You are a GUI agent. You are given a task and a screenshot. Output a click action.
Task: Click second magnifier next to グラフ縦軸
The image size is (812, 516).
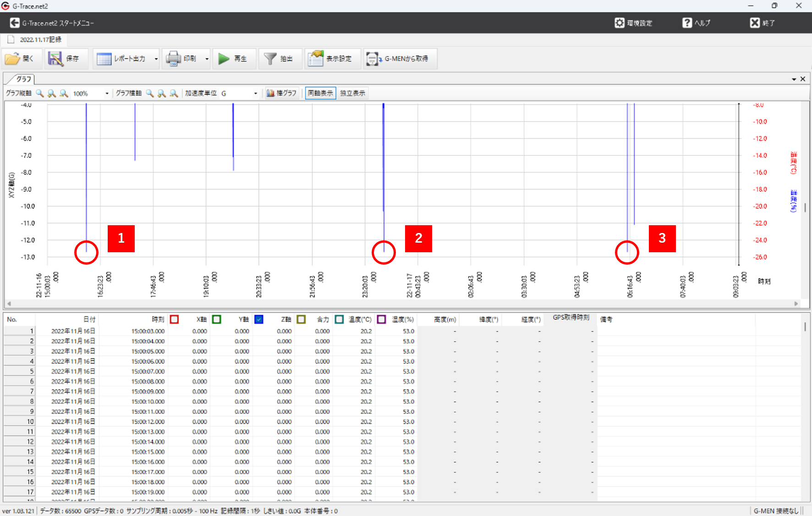click(52, 93)
